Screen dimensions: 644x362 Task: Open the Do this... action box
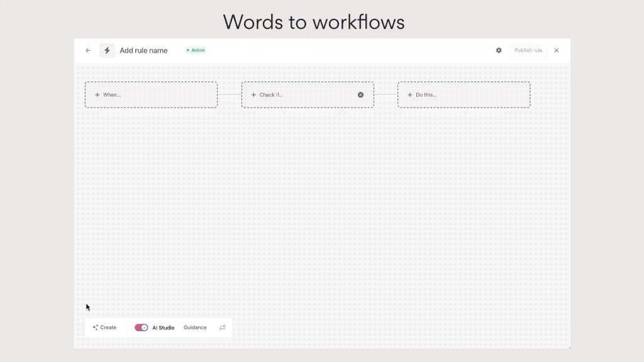[464, 95]
